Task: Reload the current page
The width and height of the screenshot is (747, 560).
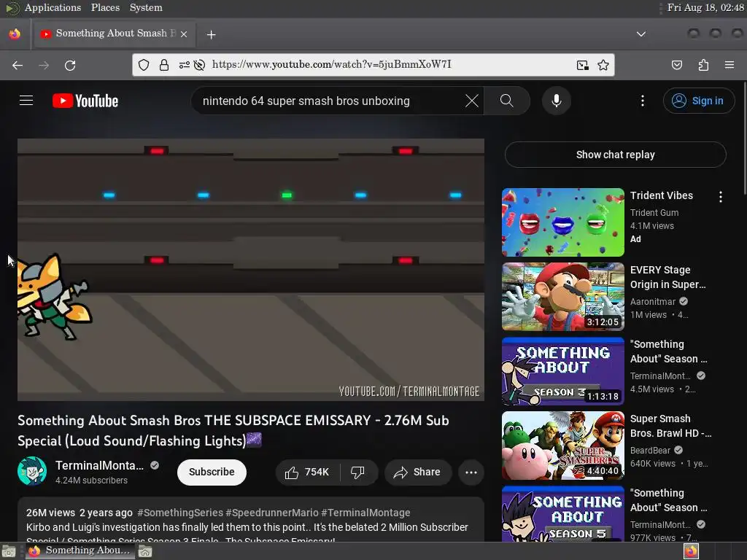Action: click(70, 65)
